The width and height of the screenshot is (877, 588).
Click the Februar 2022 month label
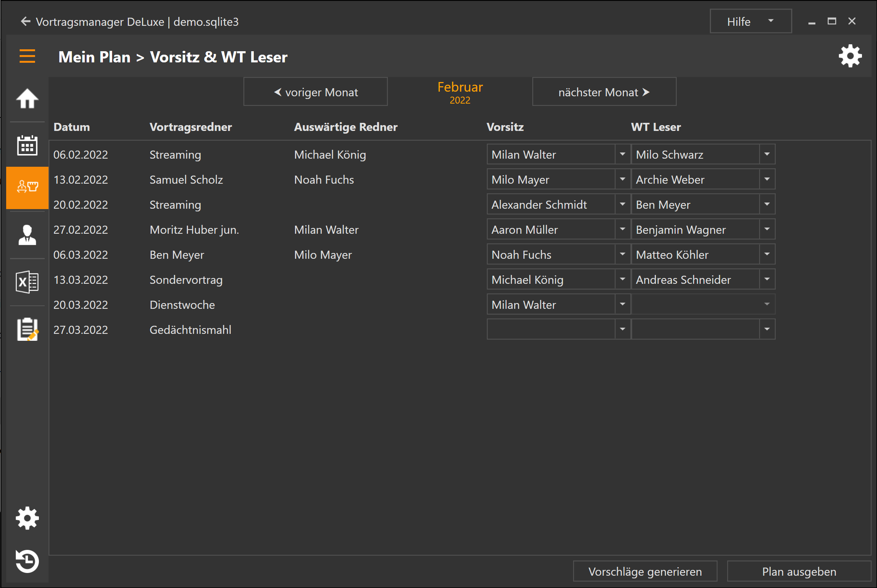click(x=460, y=92)
